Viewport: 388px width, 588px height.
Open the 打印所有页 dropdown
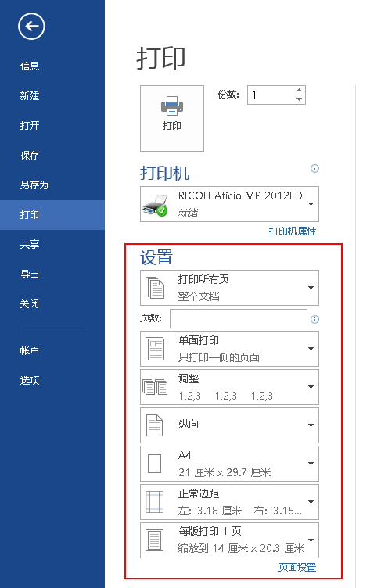pyautogui.click(x=230, y=288)
